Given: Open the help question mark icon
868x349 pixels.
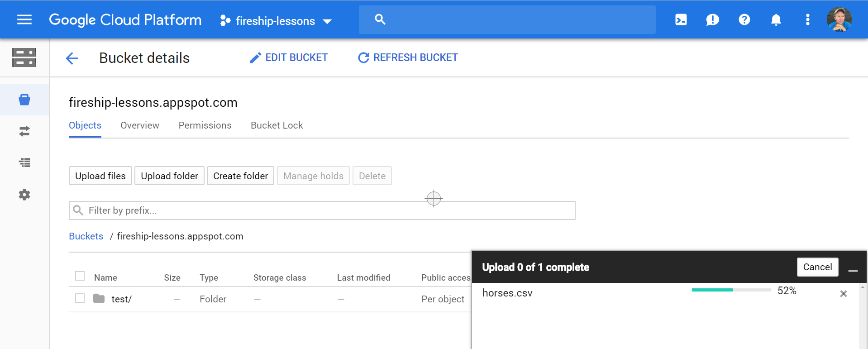Looking at the screenshot, I should [744, 19].
